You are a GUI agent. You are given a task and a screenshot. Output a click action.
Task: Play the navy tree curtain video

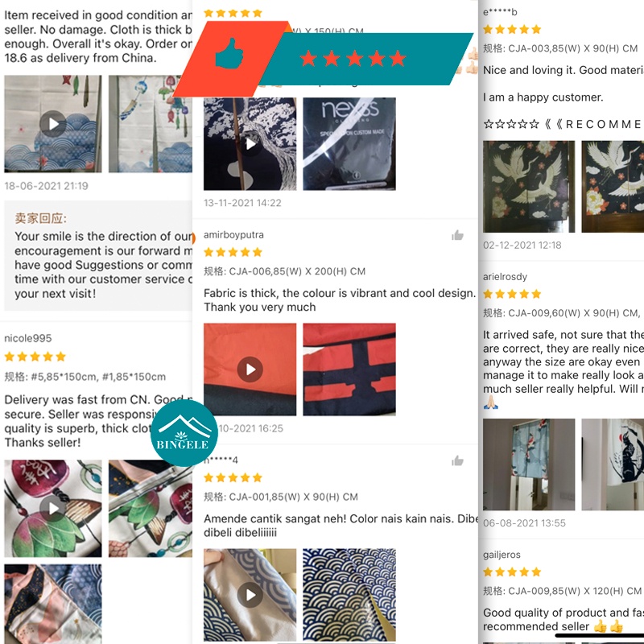pyautogui.click(x=250, y=144)
